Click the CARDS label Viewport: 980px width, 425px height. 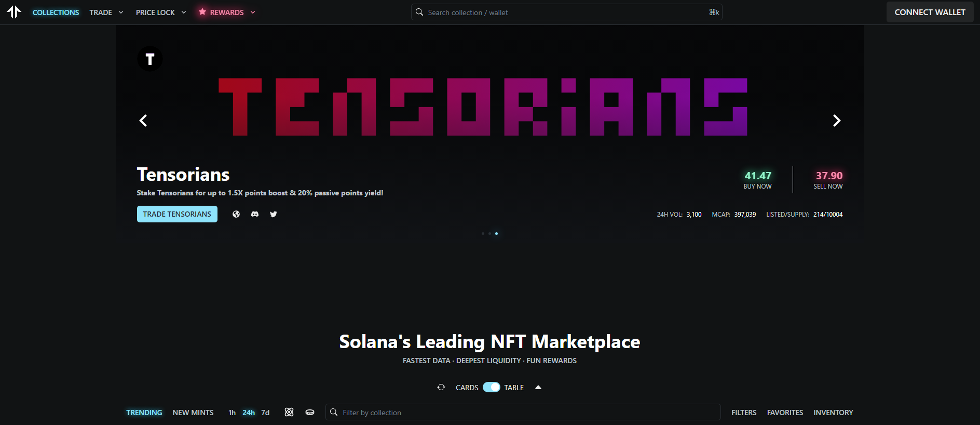(x=467, y=388)
